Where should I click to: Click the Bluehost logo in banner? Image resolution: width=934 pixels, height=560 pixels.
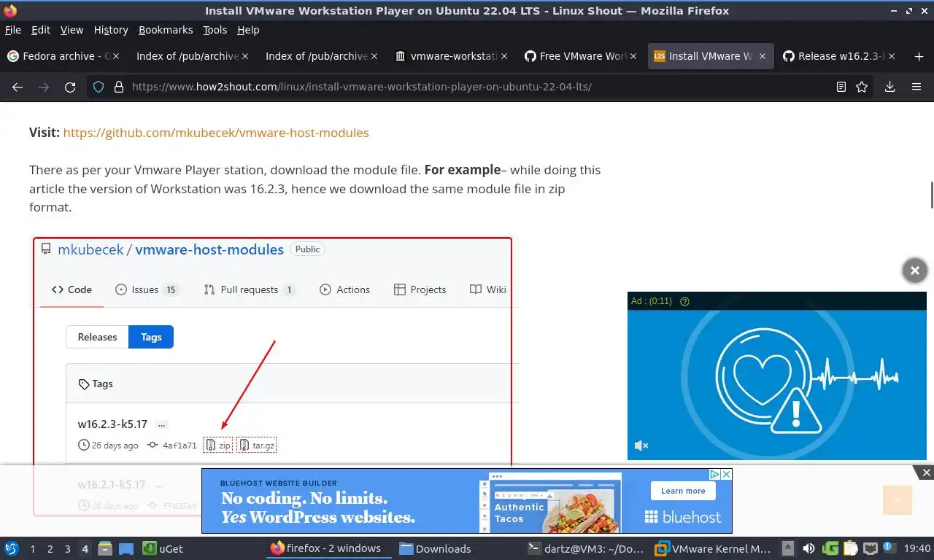pyautogui.click(x=683, y=517)
